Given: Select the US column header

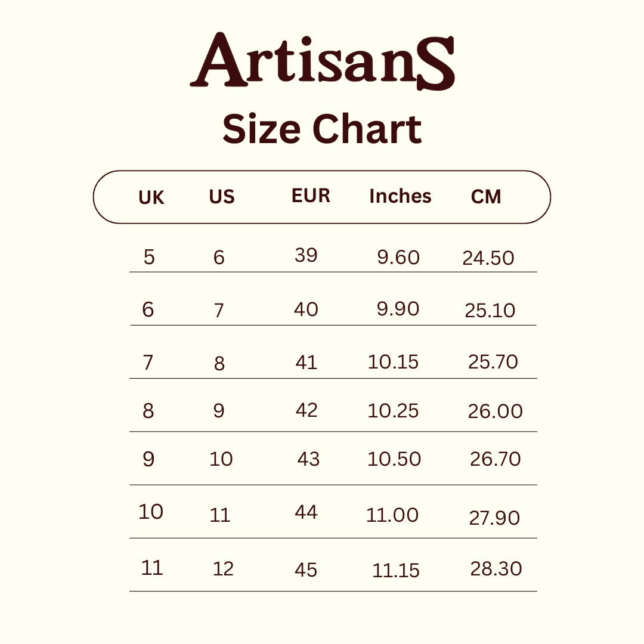Looking at the screenshot, I should (x=222, y=197).
